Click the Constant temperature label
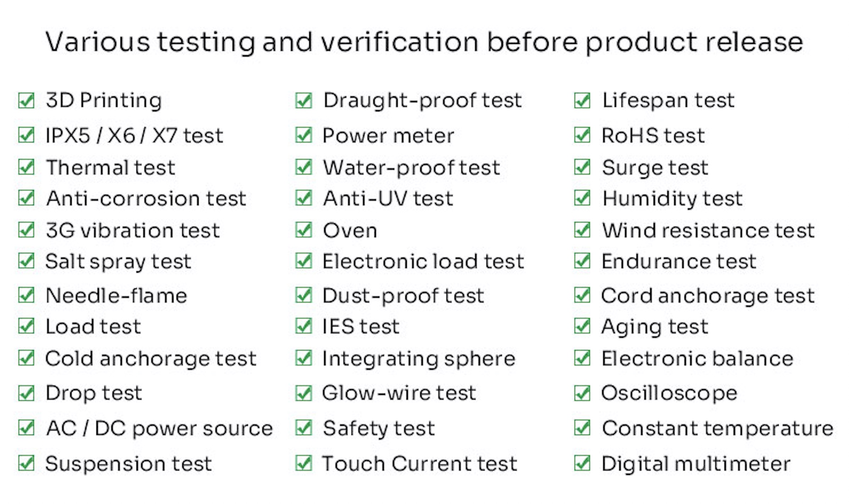Screen dimensions: 849x504 (718, 429)
